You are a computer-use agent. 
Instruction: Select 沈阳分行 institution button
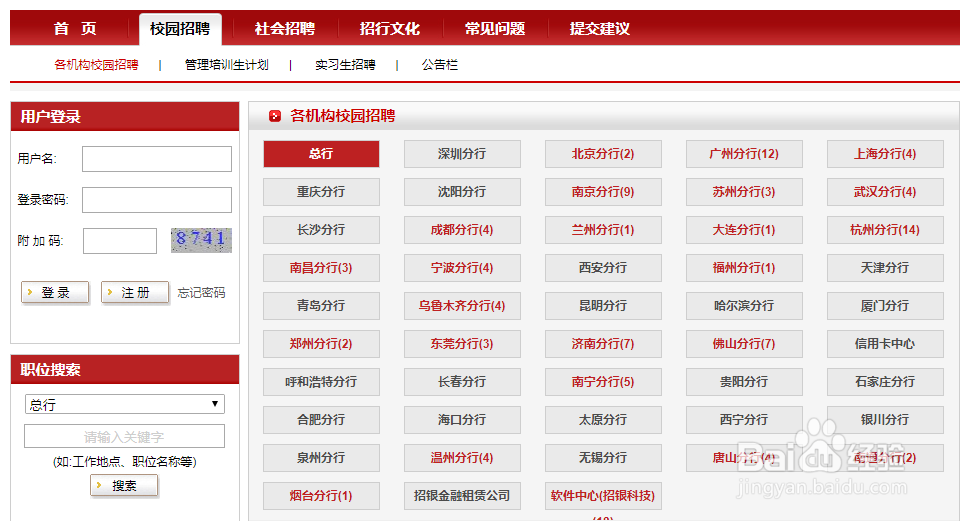coord(462,192)
